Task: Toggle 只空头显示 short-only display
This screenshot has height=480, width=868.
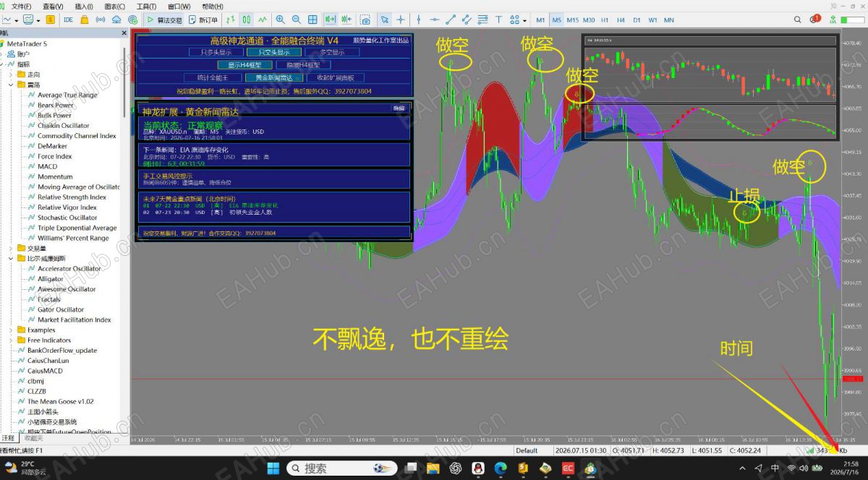Action: coord(273,52)
